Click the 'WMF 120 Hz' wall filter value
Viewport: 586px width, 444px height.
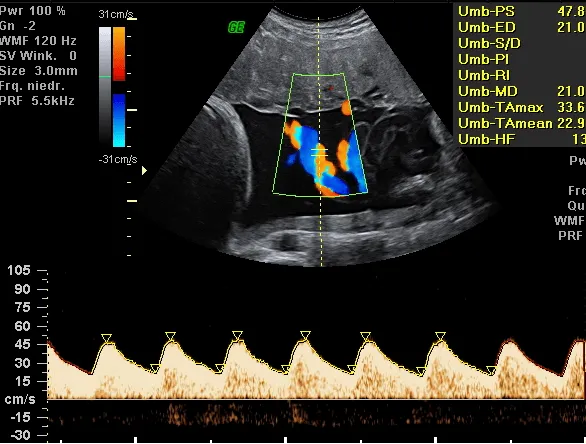[x=38, y=41]
